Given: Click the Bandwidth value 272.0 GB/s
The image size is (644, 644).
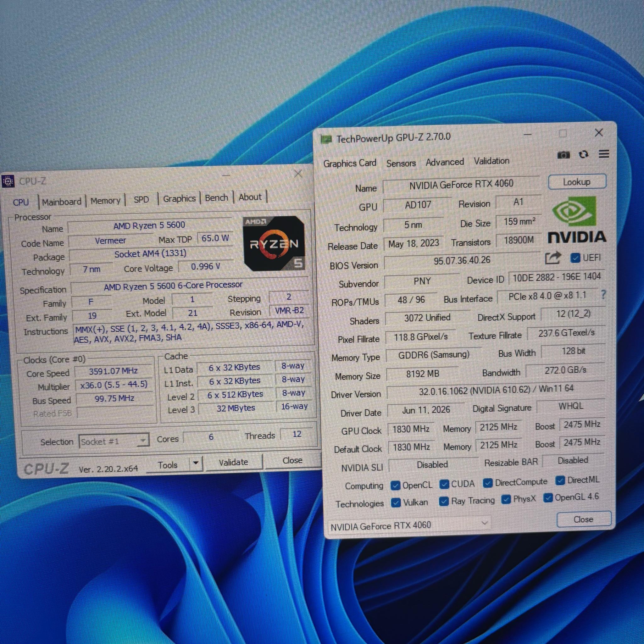Looking at the screenshot, I should tap(566, 370).
